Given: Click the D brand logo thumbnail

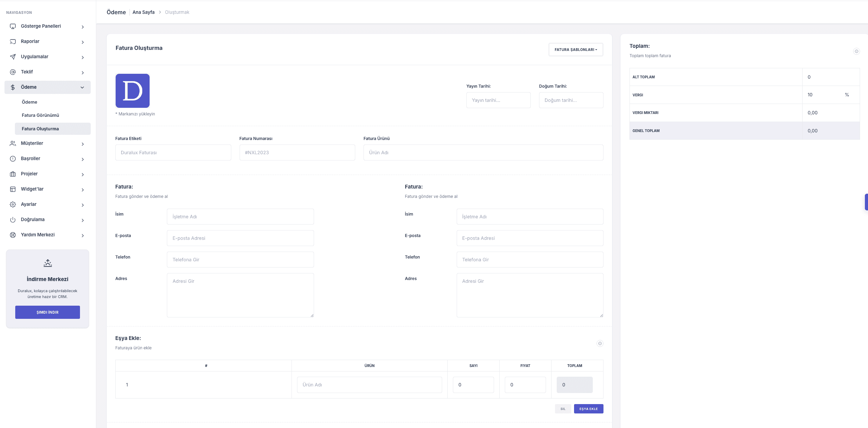Looking at the screenshot, I should pyautogui.click(x=133, y=91).
